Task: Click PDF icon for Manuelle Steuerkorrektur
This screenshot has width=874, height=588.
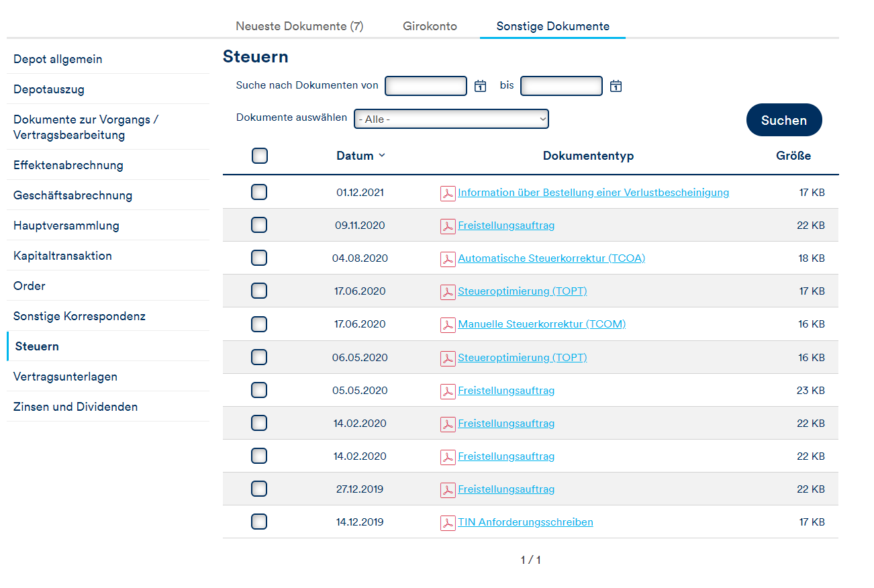Action: click(x=448, y=325)
